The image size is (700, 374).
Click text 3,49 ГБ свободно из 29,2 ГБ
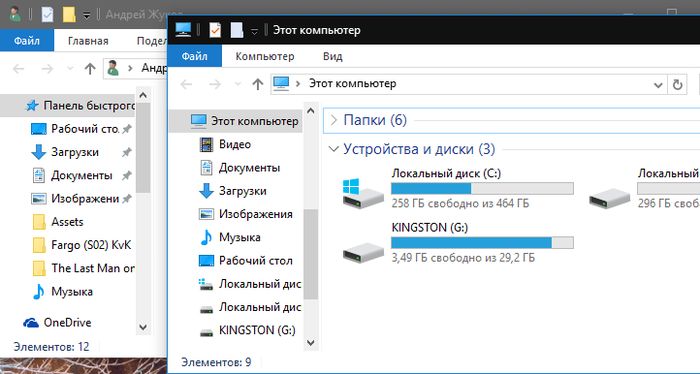pos(463,258)
